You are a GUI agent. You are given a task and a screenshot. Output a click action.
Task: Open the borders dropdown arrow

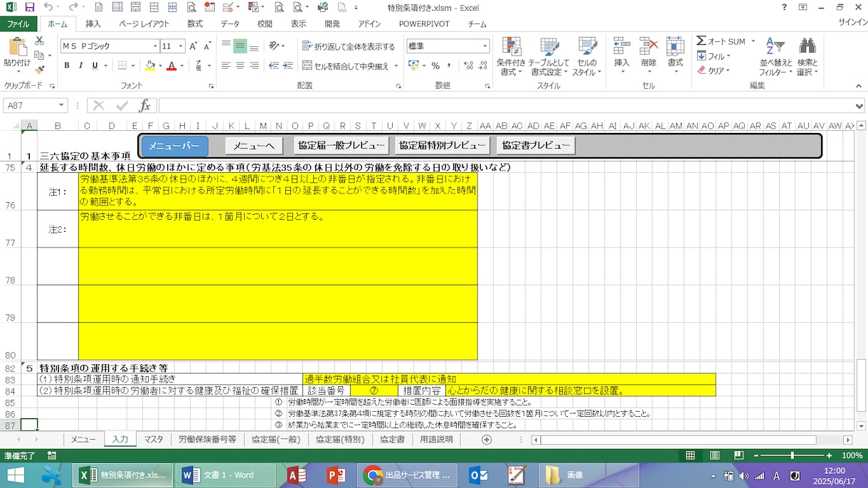(x=132, y=65)
